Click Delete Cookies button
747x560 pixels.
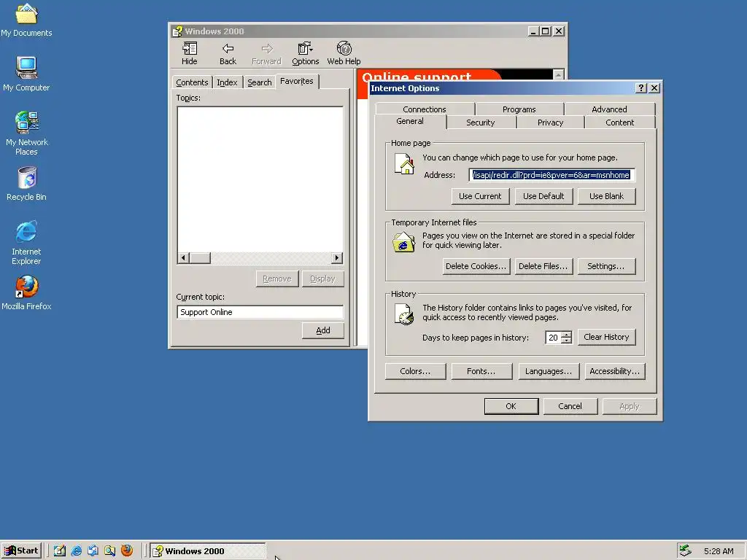(476, 266)
